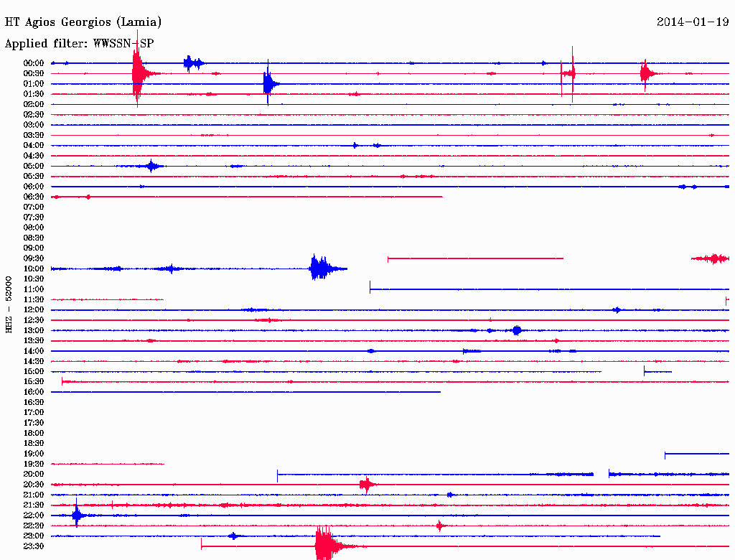The image size is (735, 560).
Task: Select the 22:00 time label
Action: 33,515
